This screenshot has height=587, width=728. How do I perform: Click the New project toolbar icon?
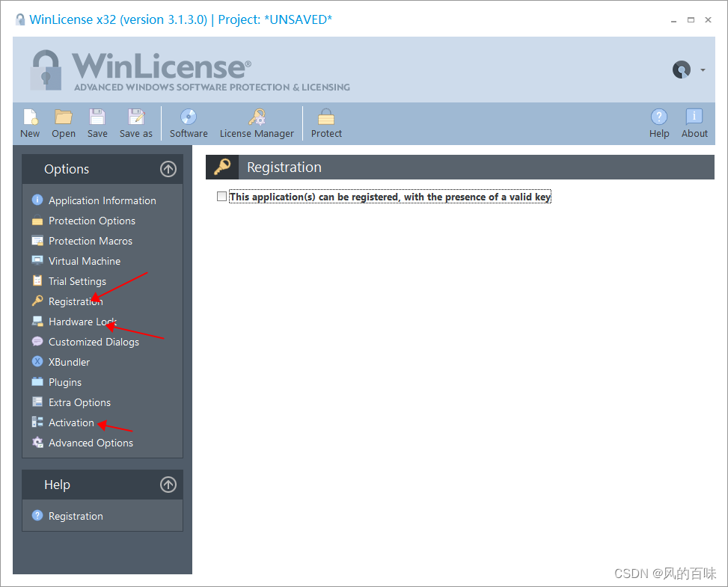(x=30, y=117)
